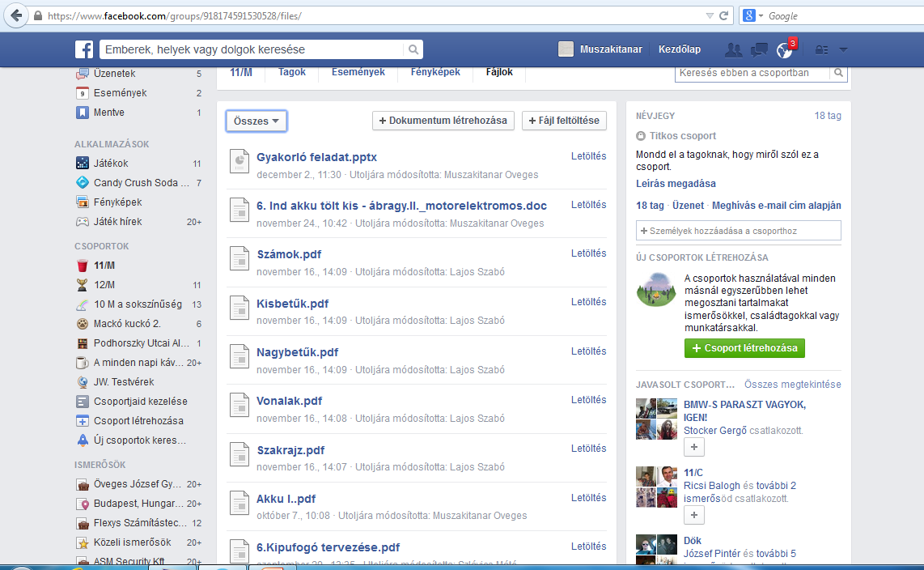Click the Akku I..pdf document icon
The image size is (924, 570).
(239, 503)
